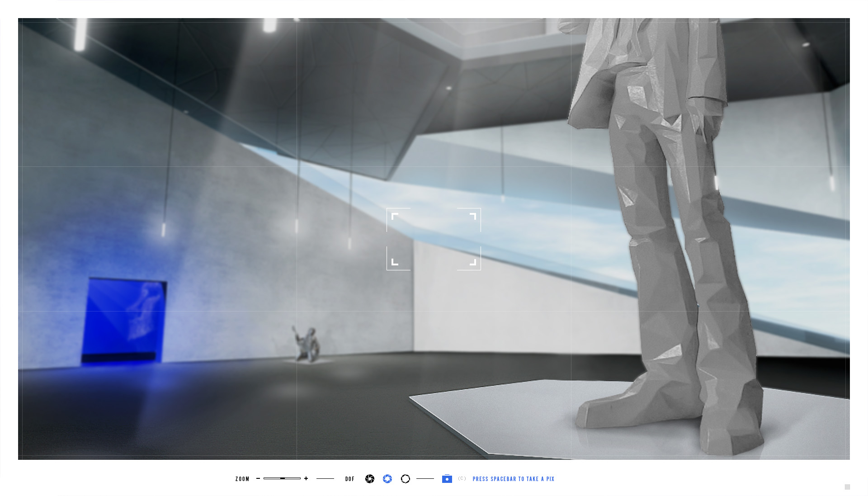Click the striped icon in bottom-right corner
This screenshot has width=868, height=496.
(847, 487)
